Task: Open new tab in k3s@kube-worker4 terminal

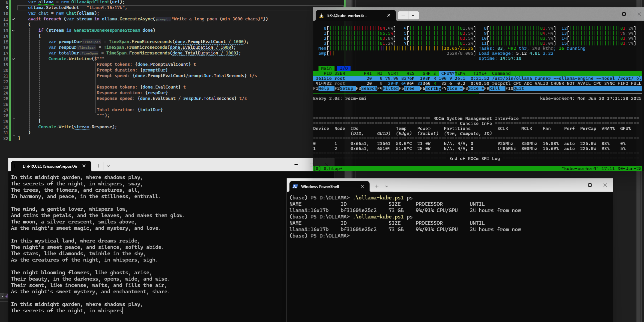Action: [403, 15]
